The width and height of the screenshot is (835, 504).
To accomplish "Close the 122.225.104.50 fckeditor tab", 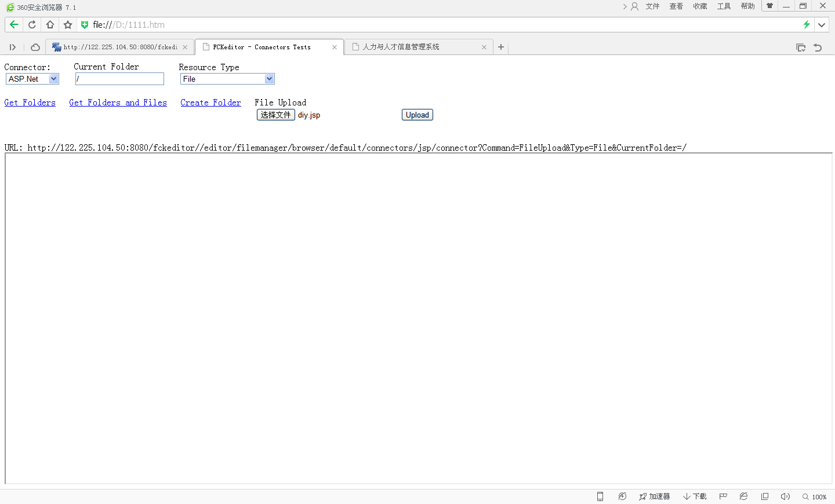I will coord(185,48).
